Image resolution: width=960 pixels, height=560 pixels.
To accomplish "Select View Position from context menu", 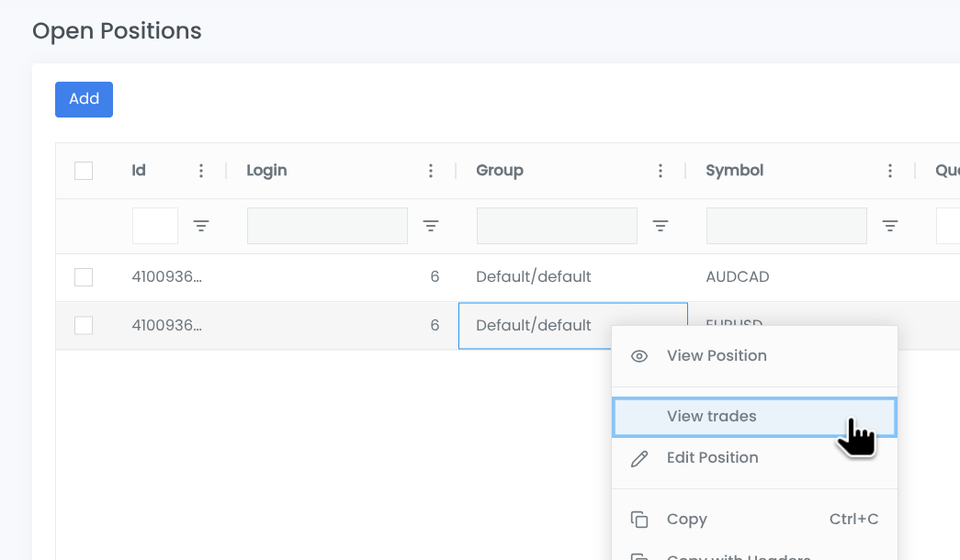I will point(717,356).
